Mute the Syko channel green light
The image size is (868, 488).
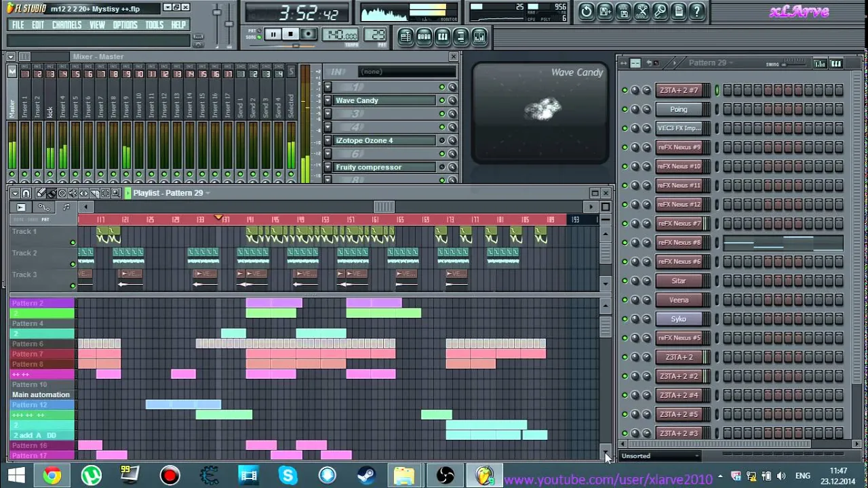tap(625, 319)
